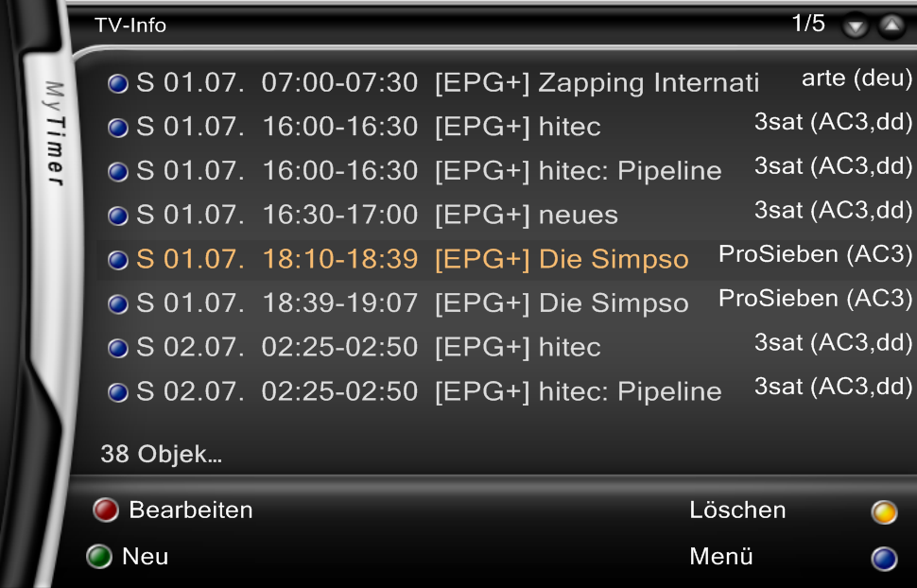This screenshot has height=588, width=917.
Task: Click blue dot of neues timer
Action: [117, 216]
